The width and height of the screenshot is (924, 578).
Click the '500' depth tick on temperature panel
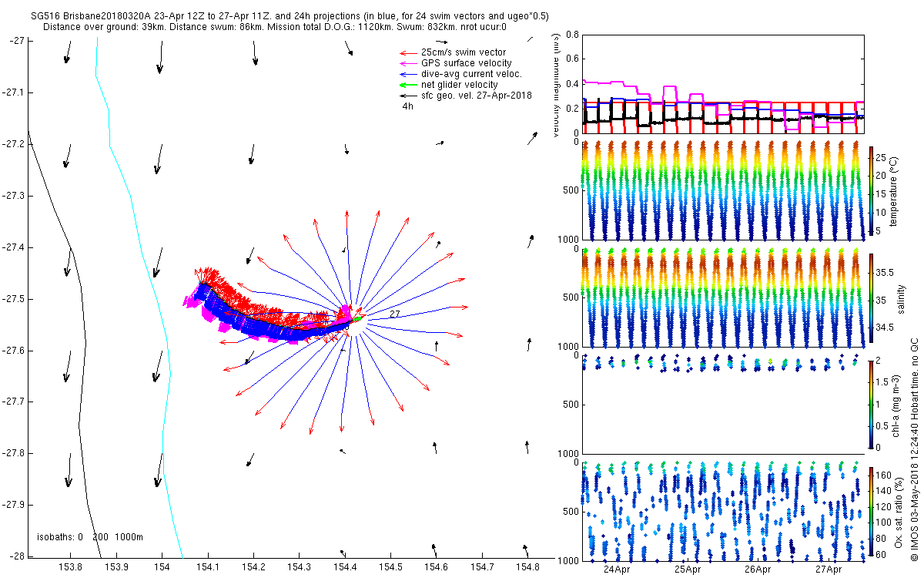pos(570,190)
